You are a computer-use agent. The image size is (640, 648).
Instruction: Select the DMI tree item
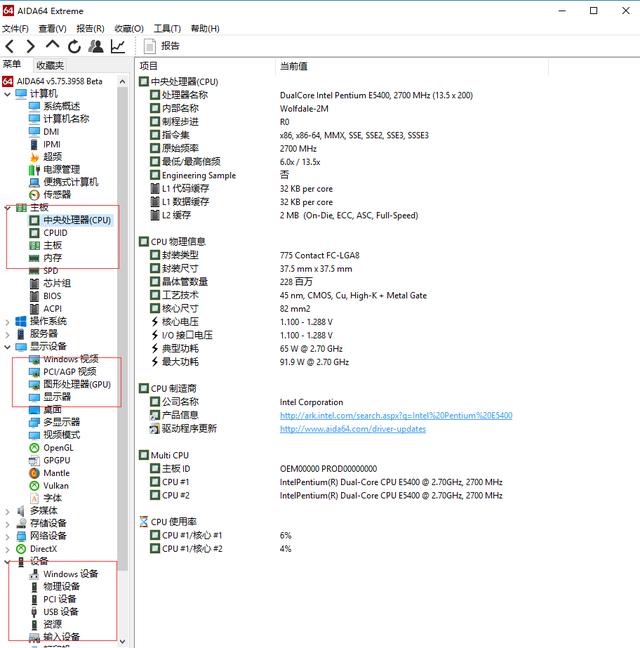click(51, 132)
